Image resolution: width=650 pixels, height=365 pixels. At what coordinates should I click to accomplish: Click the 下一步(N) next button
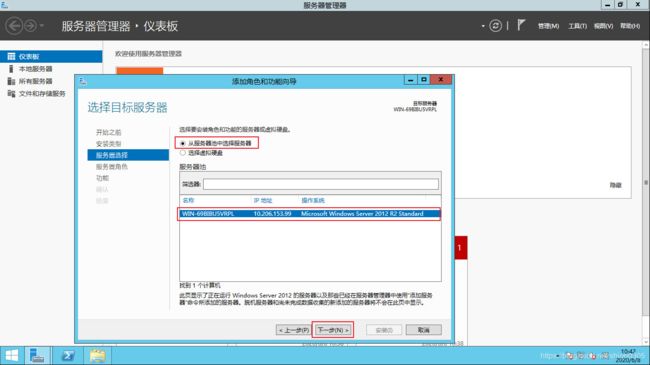333,330
